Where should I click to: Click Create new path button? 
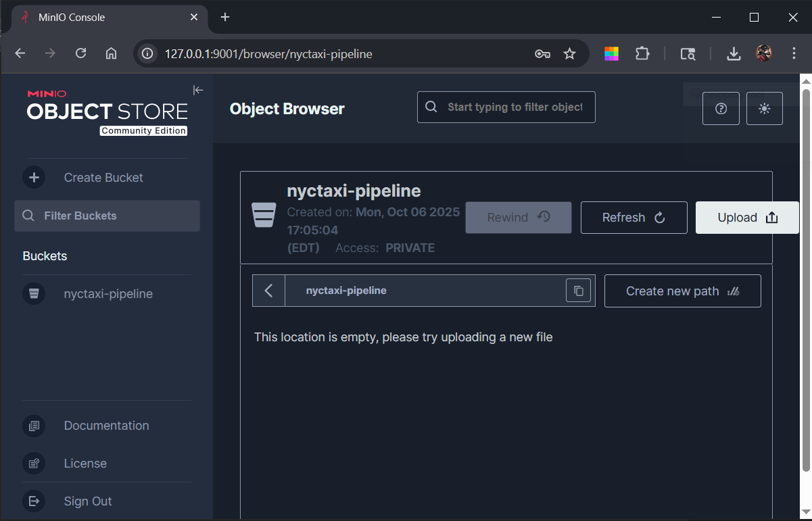click(683, 291)
